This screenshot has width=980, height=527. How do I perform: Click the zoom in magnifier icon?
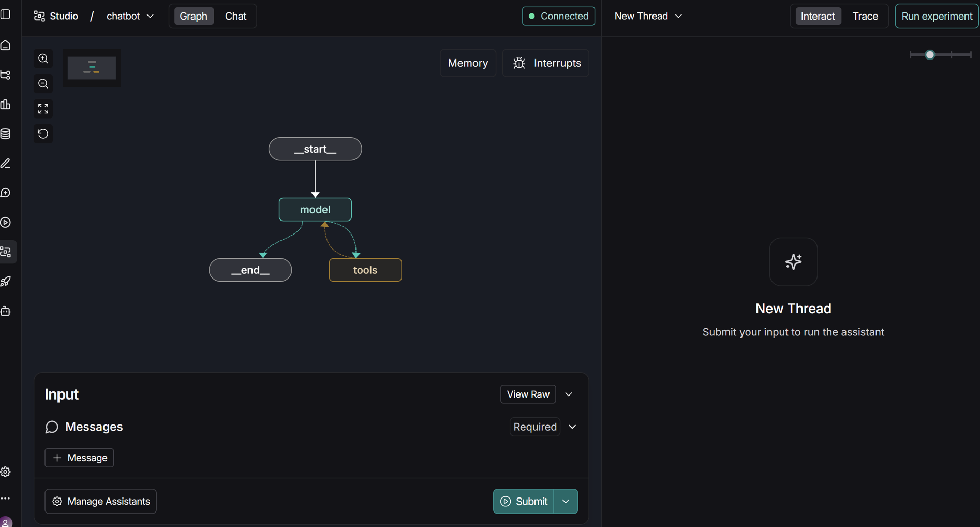43,59
